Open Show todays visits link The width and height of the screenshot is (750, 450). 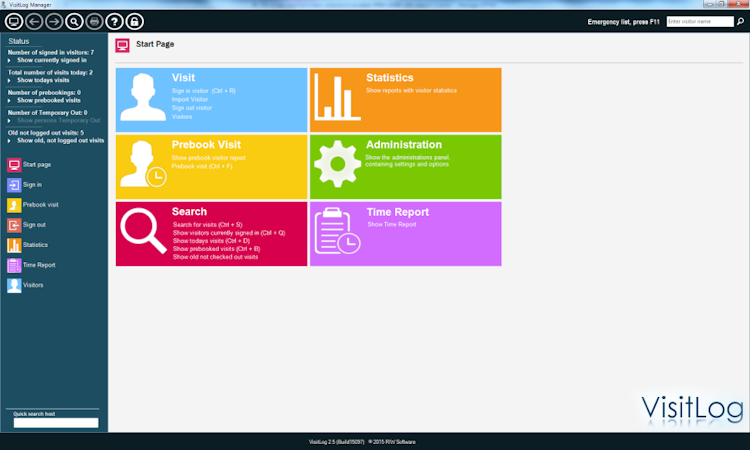click(43, 80)
